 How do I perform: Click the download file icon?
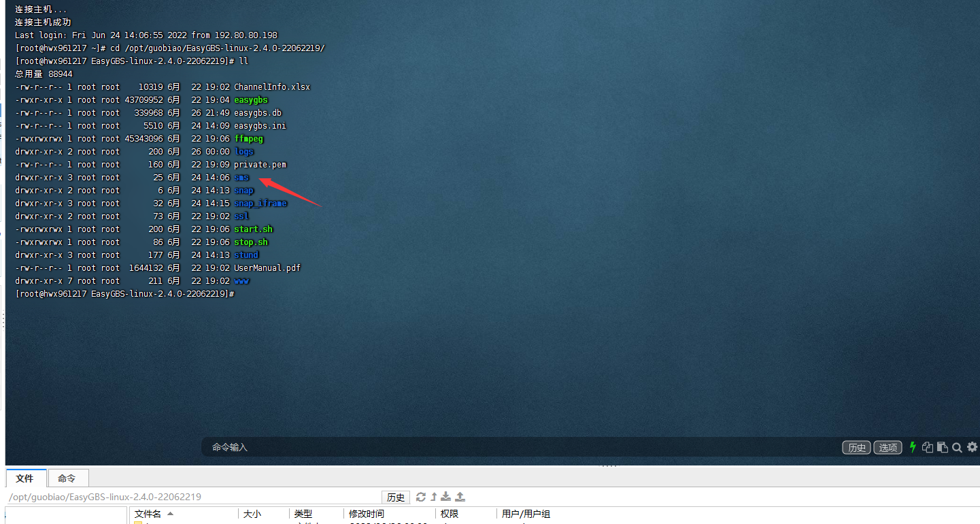[446, 497]
